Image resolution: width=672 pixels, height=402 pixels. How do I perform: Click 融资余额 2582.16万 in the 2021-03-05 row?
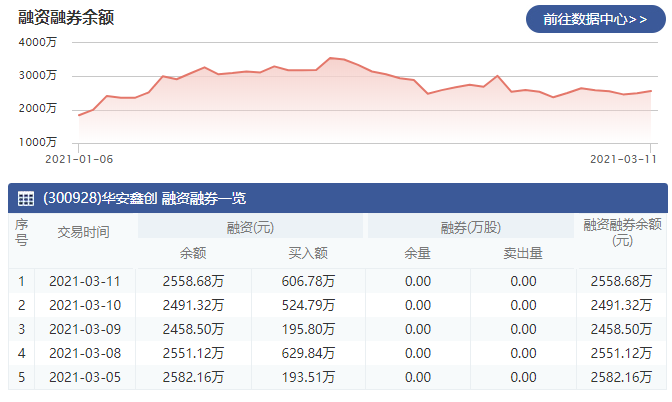pos(193,377)
